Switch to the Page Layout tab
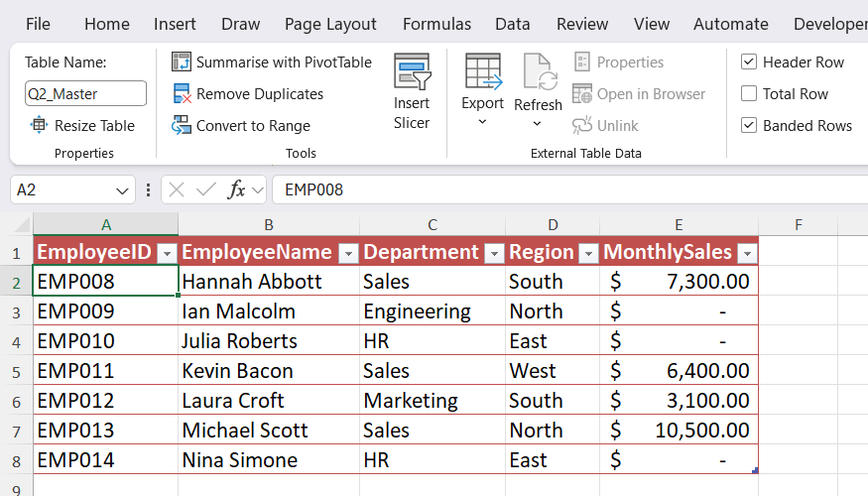The image size is (868, 496). [330, 25]
